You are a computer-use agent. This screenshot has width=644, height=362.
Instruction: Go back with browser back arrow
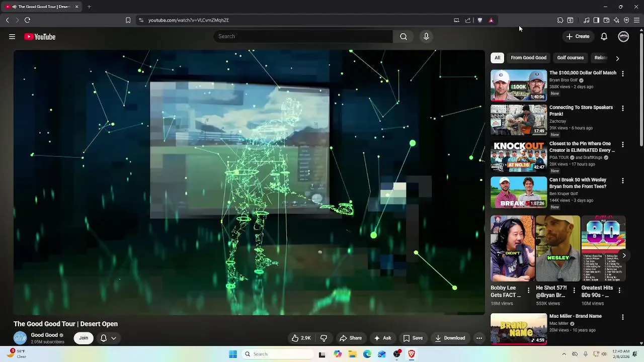pos(7,20)
